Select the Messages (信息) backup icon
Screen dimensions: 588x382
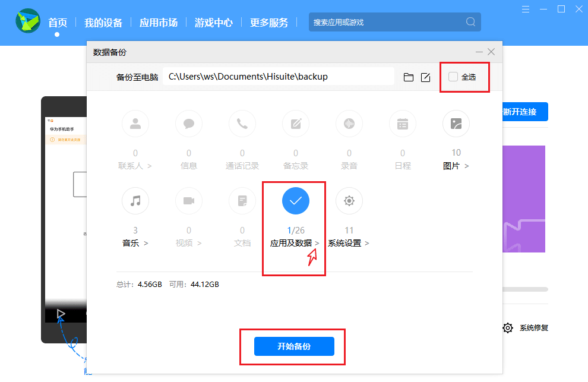click(188, 124)
